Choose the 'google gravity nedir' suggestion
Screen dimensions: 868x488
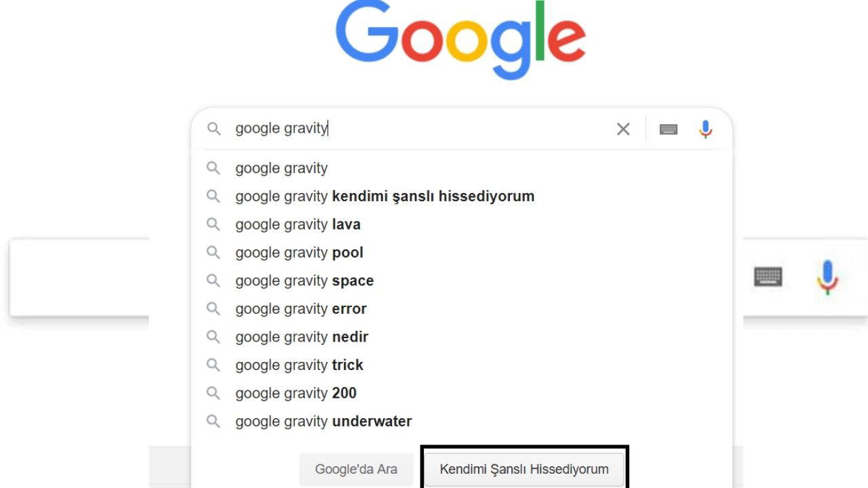point(462,337)
